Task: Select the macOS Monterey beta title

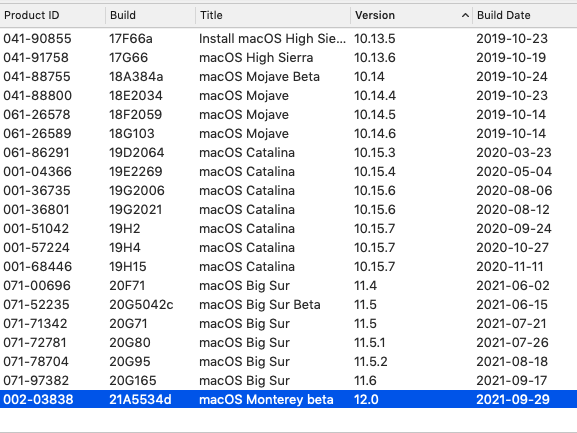Action: click(266, 400)
